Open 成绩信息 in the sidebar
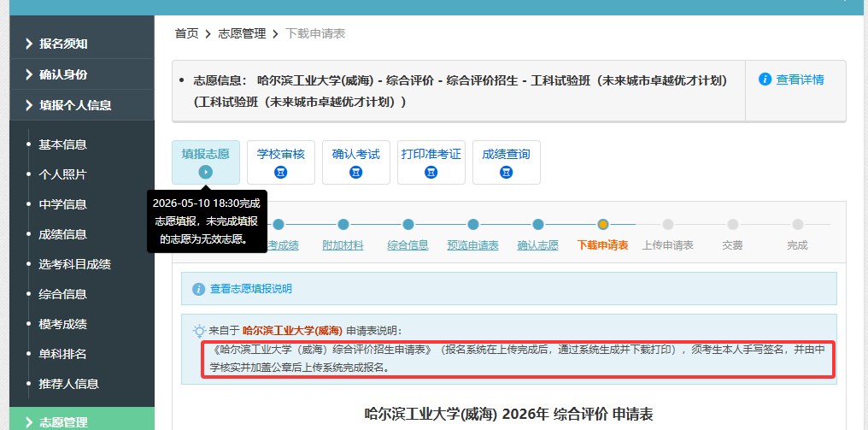This screenshot has height=430, width=868. [x=62, y=234]
